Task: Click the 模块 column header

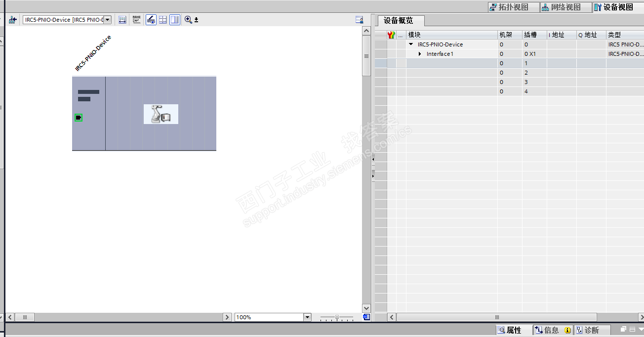Action: [451, 35]
